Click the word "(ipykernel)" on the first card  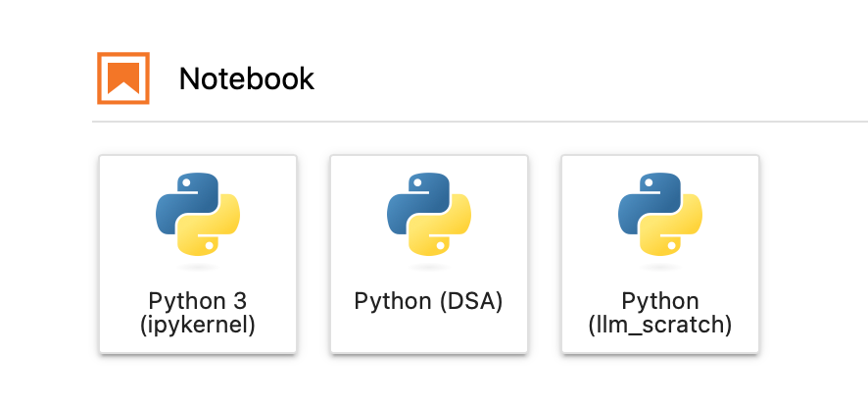(x=198, y=326)
